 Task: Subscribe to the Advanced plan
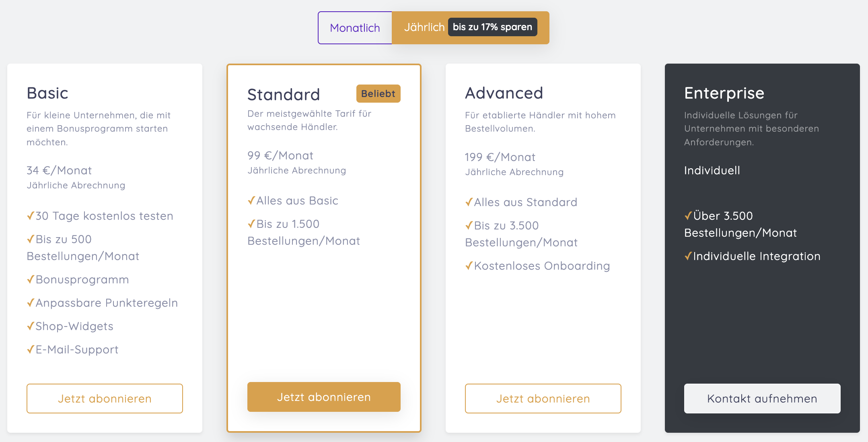[543, 399]
